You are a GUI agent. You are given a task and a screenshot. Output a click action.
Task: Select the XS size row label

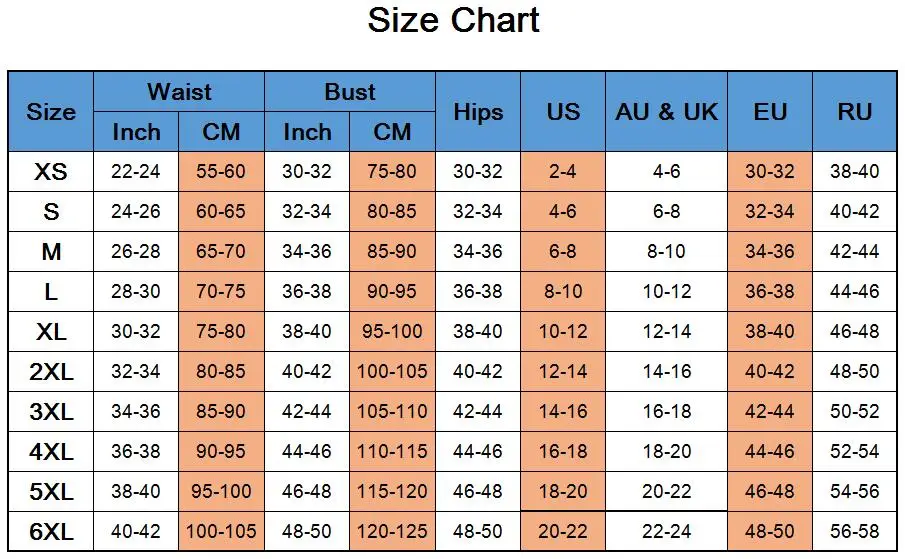coord(51,171)
